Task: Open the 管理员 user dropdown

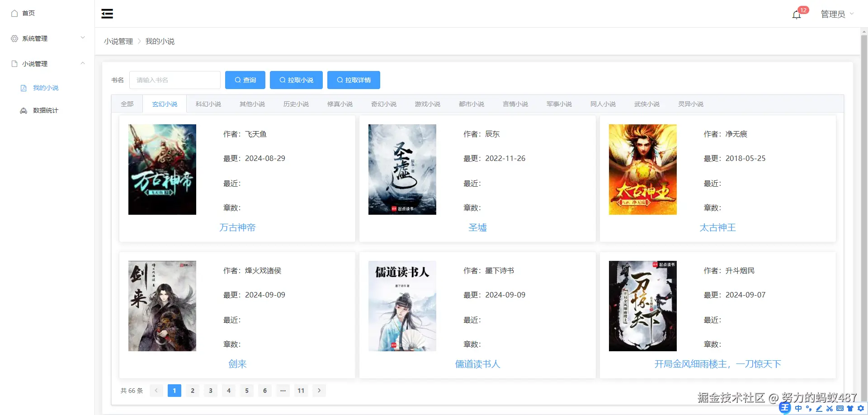Action: click(837, 14)
